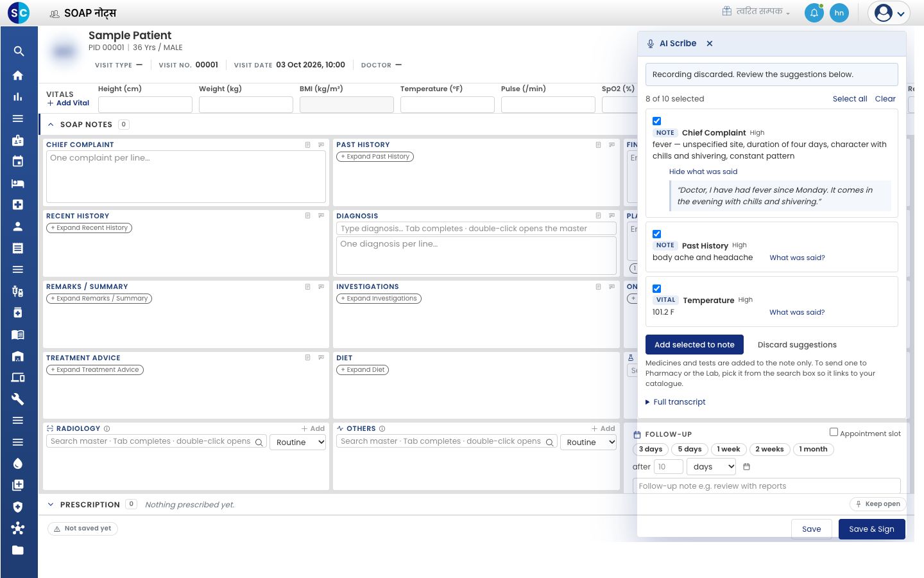924x578 pixels.
Task: Open the bed icon in the sidebar
Action: pyautogui.click(x=18, y=183)
